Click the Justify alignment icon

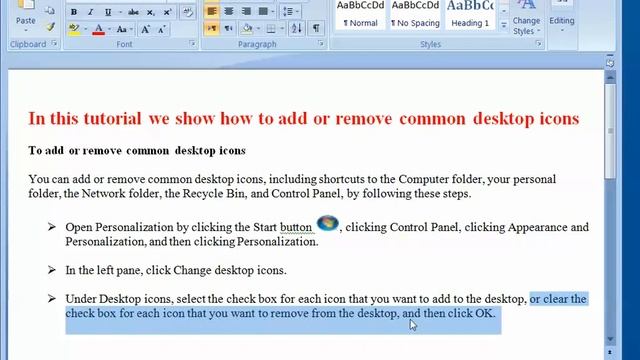click(263, 11)
